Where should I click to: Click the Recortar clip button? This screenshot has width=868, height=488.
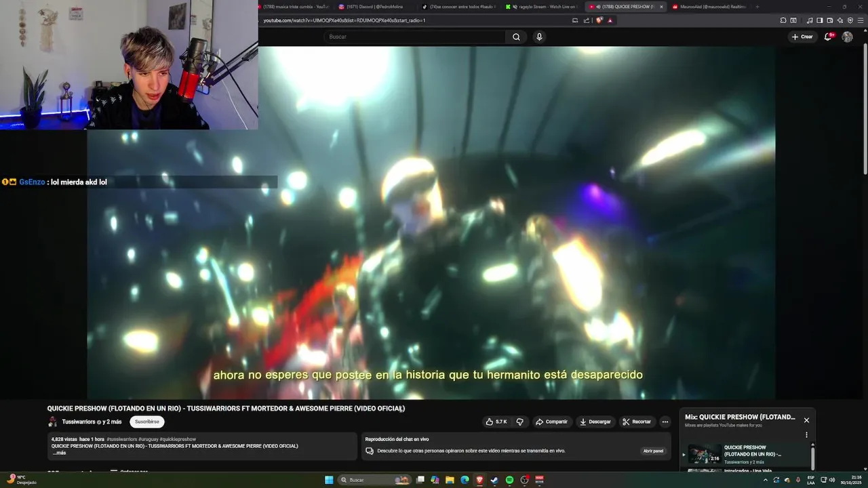click(637, 422)
